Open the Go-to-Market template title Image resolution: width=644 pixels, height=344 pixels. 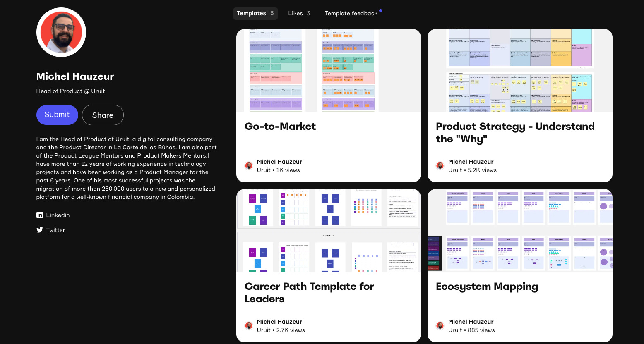280,127
